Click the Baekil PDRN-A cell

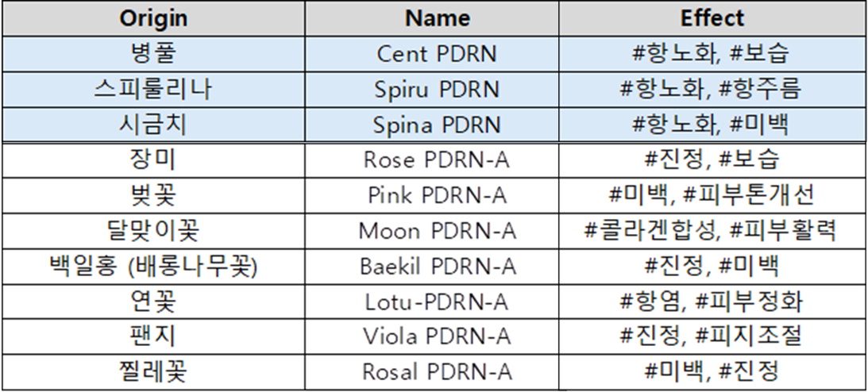pos(437,266)
